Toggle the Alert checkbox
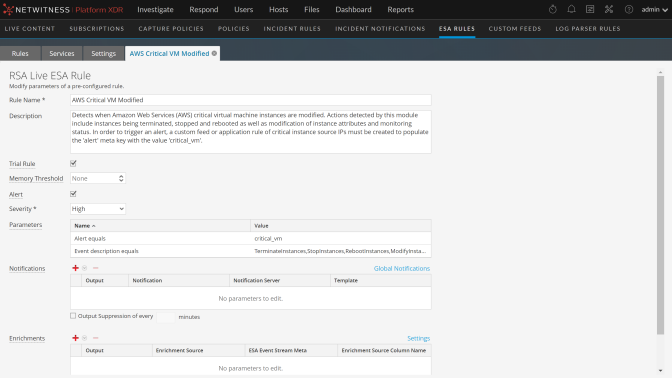The image size is (672, 378). (x=73, y=194)
